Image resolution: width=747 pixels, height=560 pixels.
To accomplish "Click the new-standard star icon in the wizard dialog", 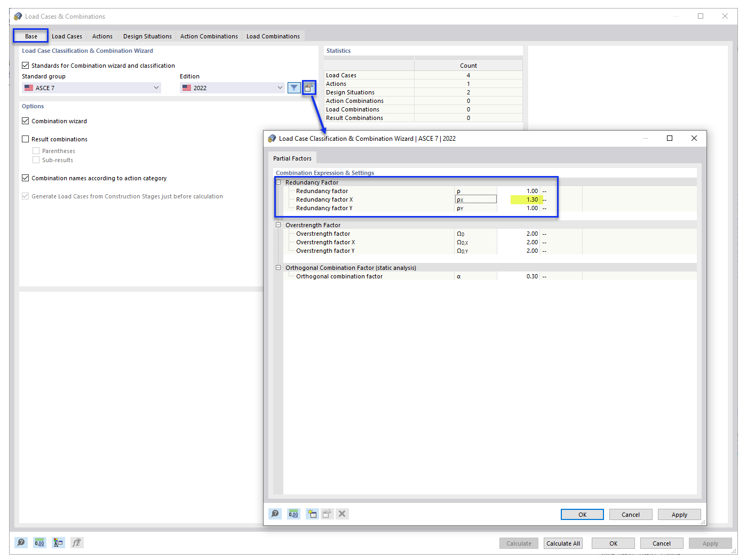I will click(x=312, y=514).
